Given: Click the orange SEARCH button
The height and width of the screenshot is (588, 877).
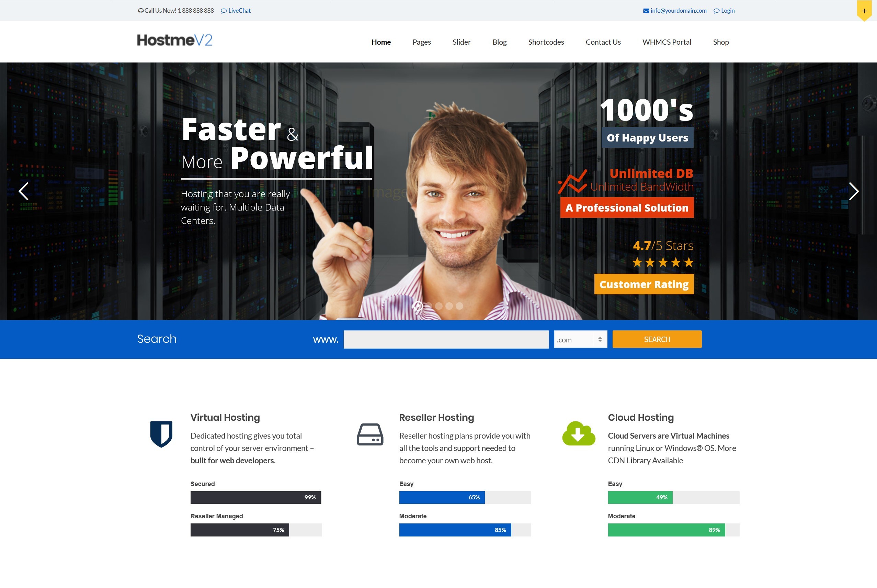Looking at the screenshot, I should [657, 339].
